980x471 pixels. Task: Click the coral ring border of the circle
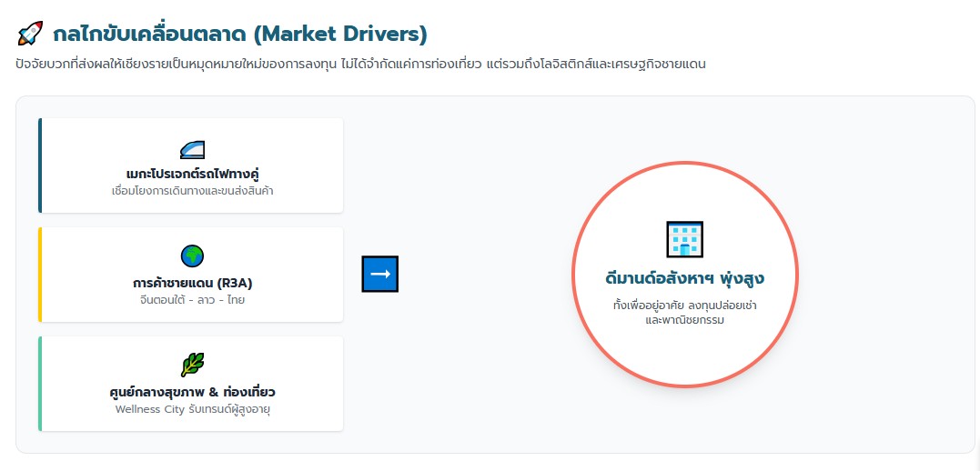(x=573, y=274)
